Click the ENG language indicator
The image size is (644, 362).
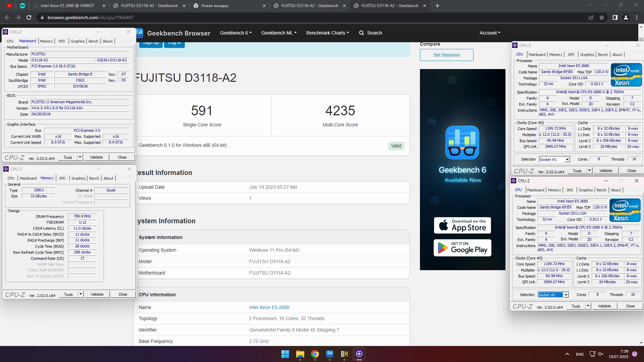(x=580, y=354)
